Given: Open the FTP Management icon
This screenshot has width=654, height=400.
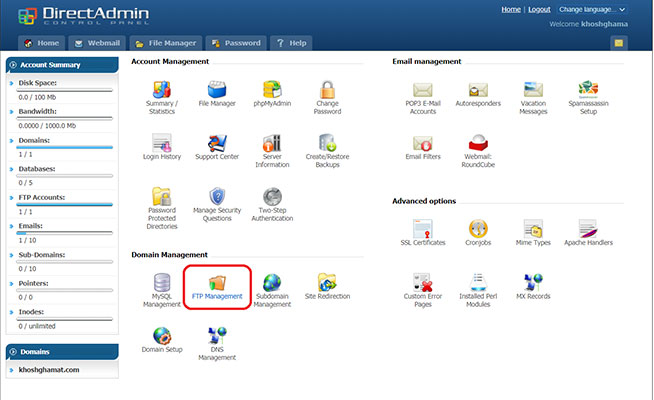Looking at the screenshot, I should click(217, 284).
